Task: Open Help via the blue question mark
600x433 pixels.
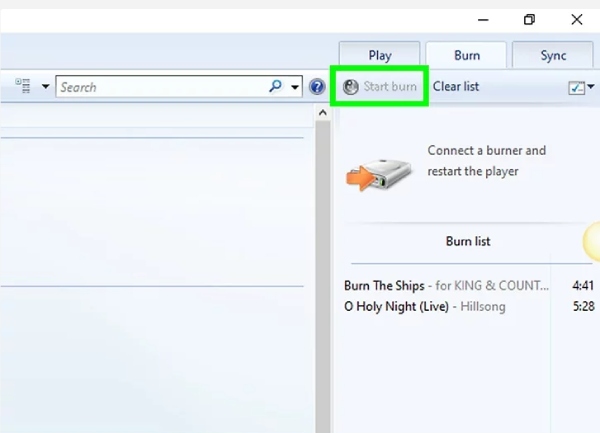Action: pos(317,87)
